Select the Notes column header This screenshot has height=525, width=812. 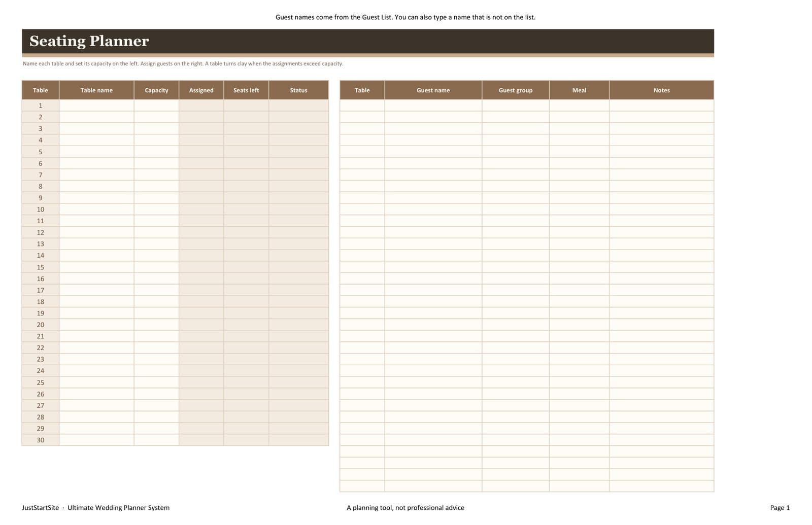click(x=661, y=90)
